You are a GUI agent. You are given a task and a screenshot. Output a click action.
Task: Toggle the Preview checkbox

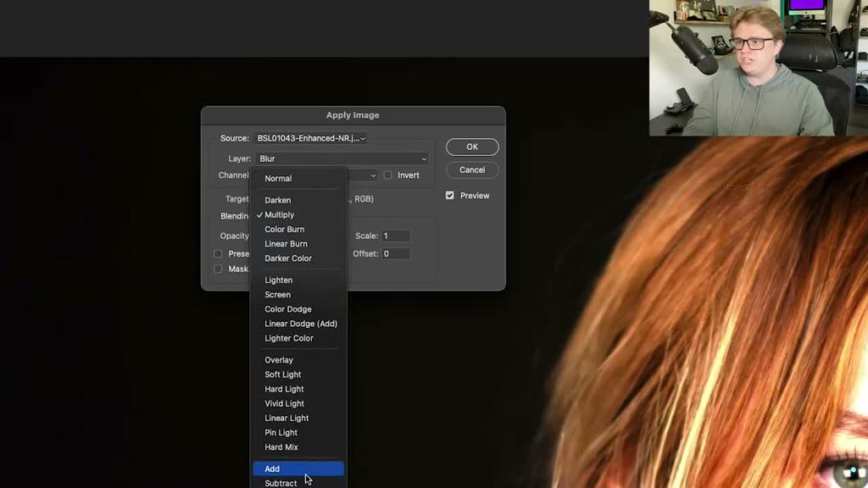(449, 196)
